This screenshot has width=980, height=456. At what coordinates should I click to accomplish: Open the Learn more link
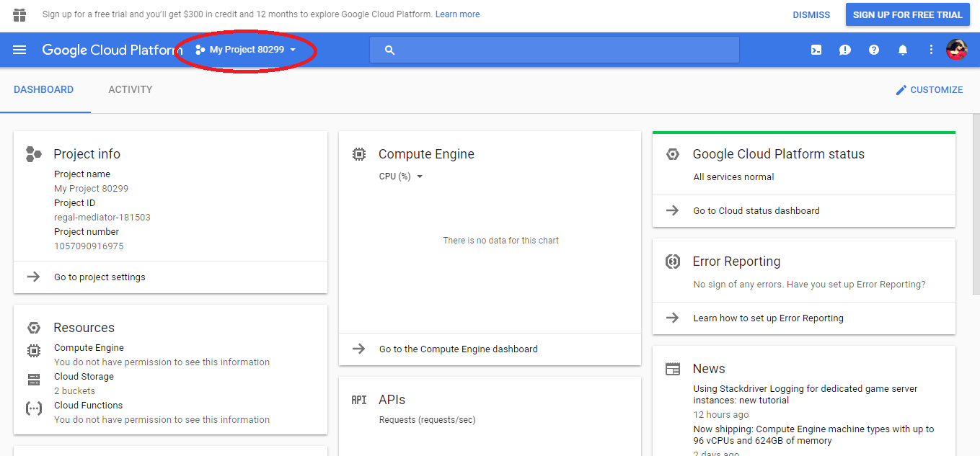pyautogui.click(x=457, y=14)
